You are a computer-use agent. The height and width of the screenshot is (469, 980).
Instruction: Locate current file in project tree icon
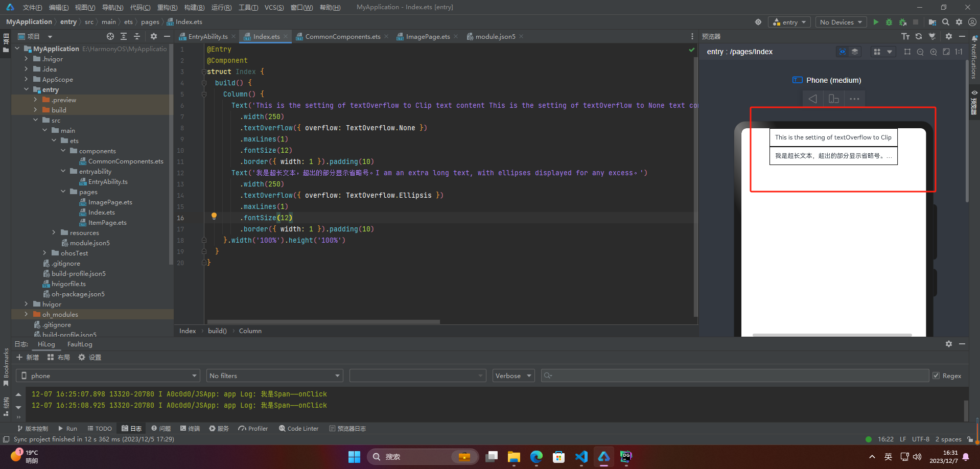pyautogui.click(x=110, y=36)
